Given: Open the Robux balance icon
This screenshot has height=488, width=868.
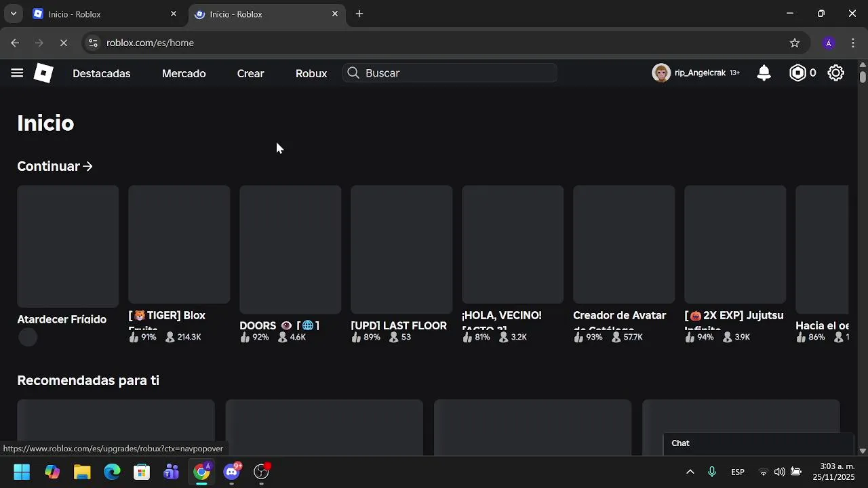Looking at the screenshot, I should click(797, 73).
